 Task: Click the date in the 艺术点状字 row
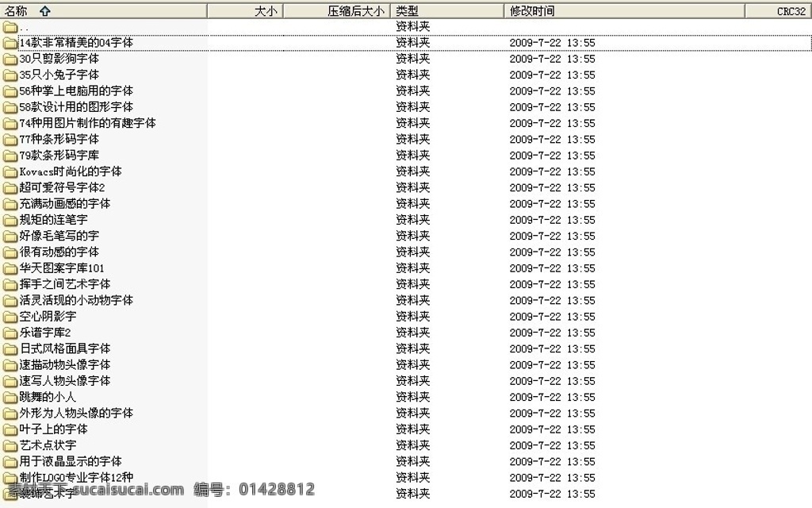click(x=552, y=445)
